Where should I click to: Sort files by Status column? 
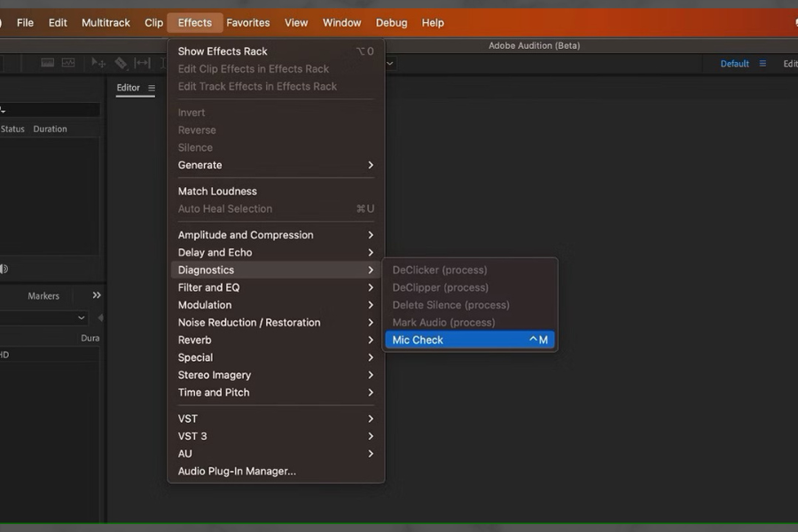pyautogui.click(x=12, y=129)
